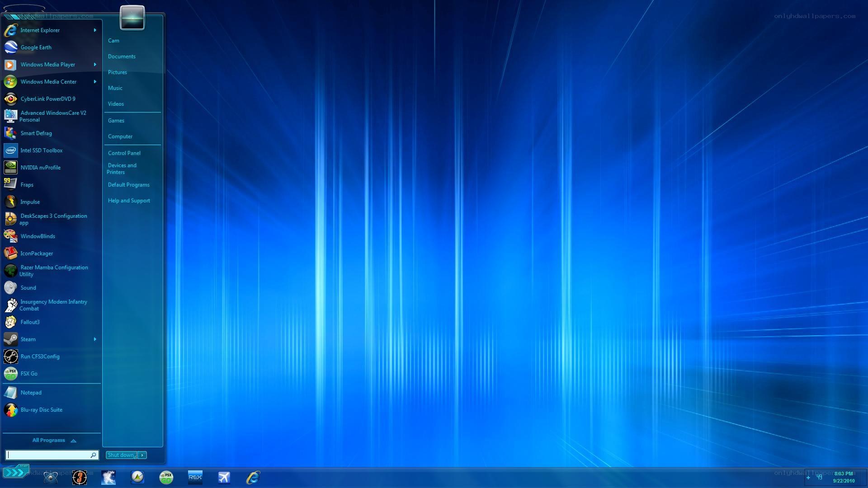Launch CyberLink PowerDVD 9 icon
Image resolution: width=868 pixels, height=488 pixels.
(x=10, y=99)
